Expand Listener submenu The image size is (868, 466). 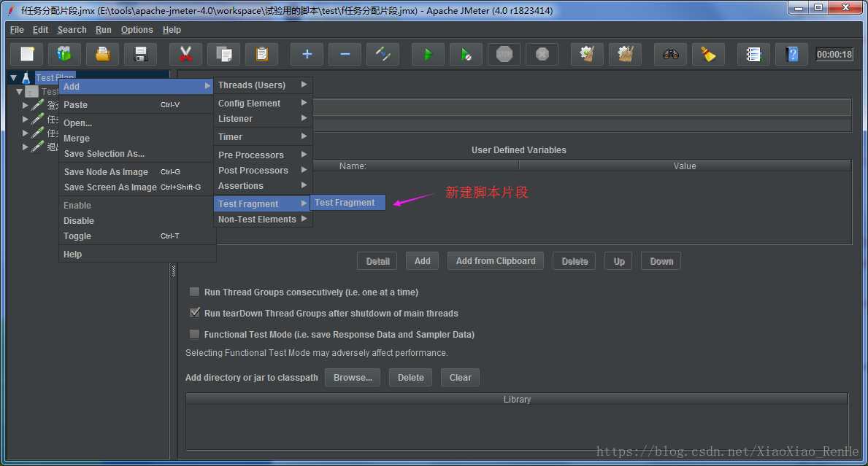point(262,118)
